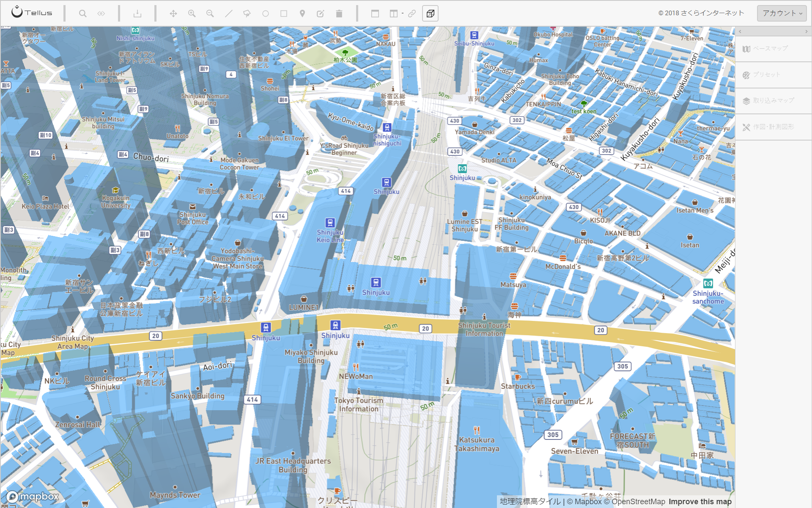The width and height of the screenshot is (812, 508).
Task: Click the 'Mode Gakuen Cocoon Tower' label
Action: click(x=239, y=164)
